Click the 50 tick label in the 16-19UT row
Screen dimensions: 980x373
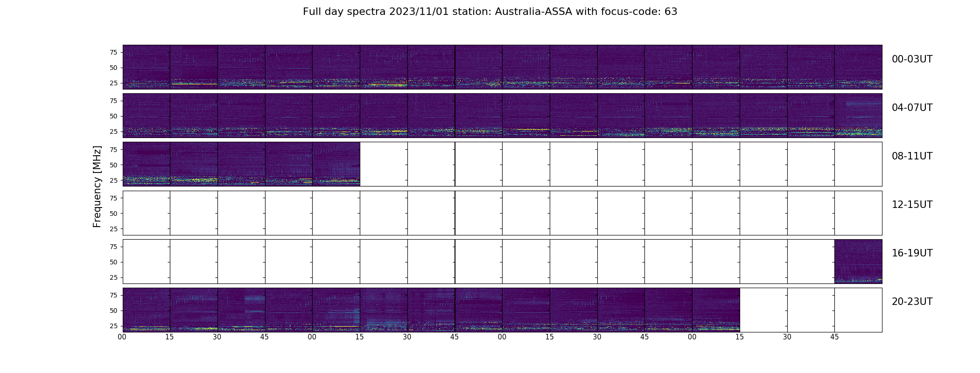pyautogui.click(x=113, y=262)
